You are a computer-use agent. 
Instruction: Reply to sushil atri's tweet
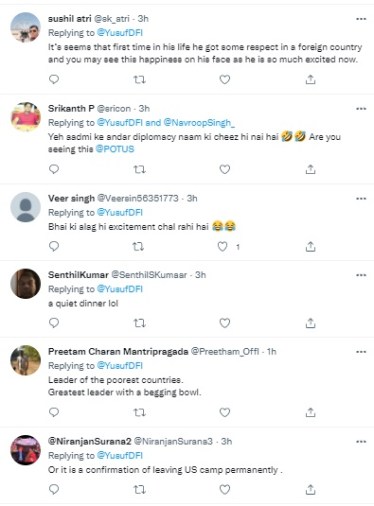coord(54,79)
